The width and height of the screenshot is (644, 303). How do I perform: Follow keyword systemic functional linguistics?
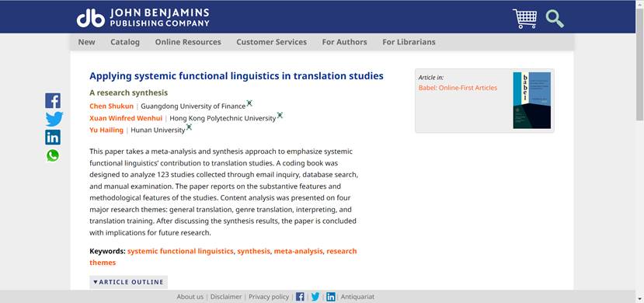(x=180, y=251)
